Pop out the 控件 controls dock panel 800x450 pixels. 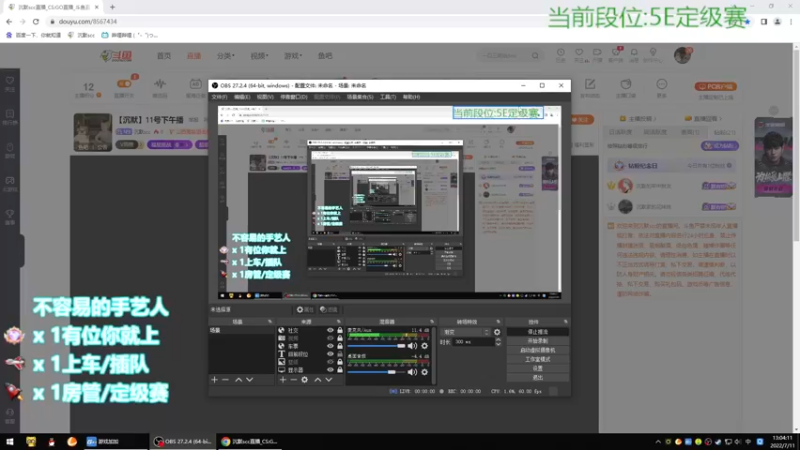point(565,322)
